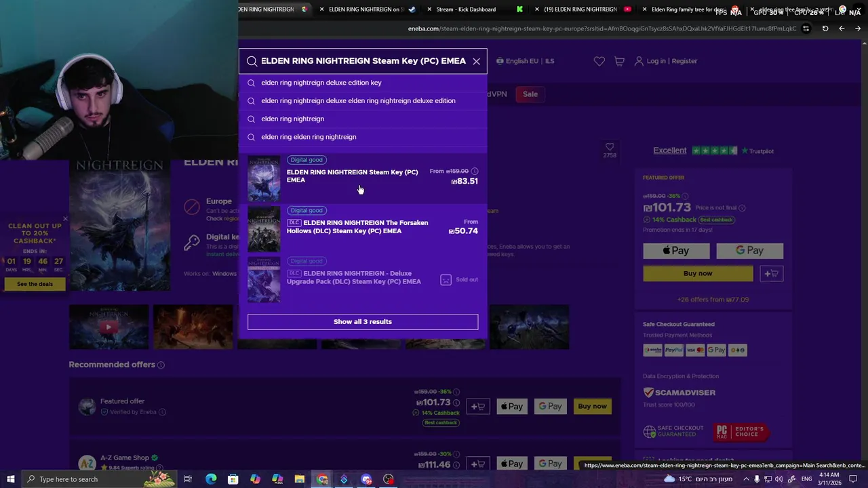Select suggestion 'elden ring nightreign deluxe edition key'
The height and width of the screenshot is (488, 868).
363,83
